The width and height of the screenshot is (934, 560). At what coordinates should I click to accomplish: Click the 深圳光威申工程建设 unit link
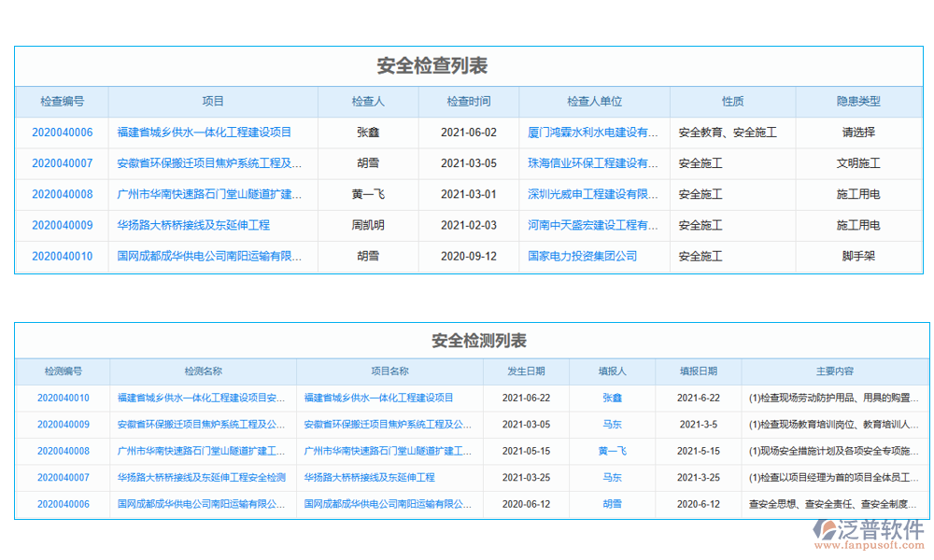pyautogui.click(x=593, y=194)
